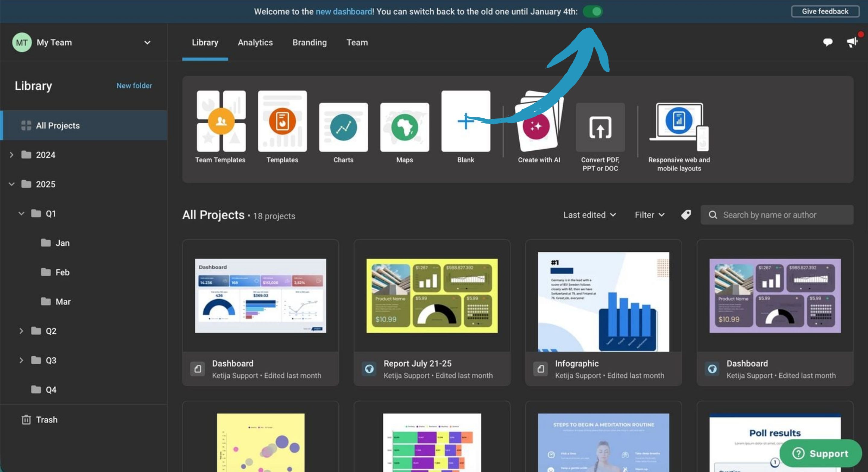Viewport: 868px width, 472px height.
Task: Open Create with AI
Action: coord(538,127)
